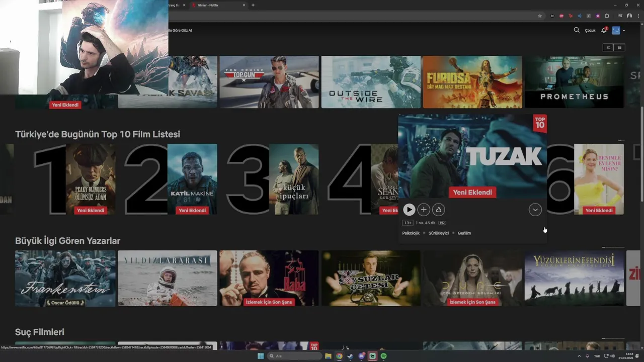Close the Filmler - Netflix tab
This screenshot has width=644, height=362.
click(x=244, y=5)
